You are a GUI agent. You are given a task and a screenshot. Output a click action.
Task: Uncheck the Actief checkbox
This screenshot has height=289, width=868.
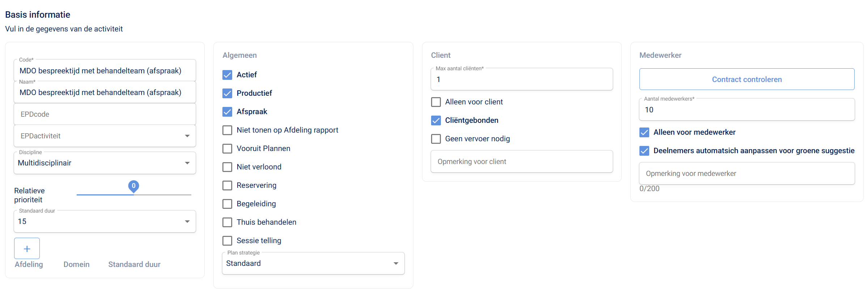(227, 75)
